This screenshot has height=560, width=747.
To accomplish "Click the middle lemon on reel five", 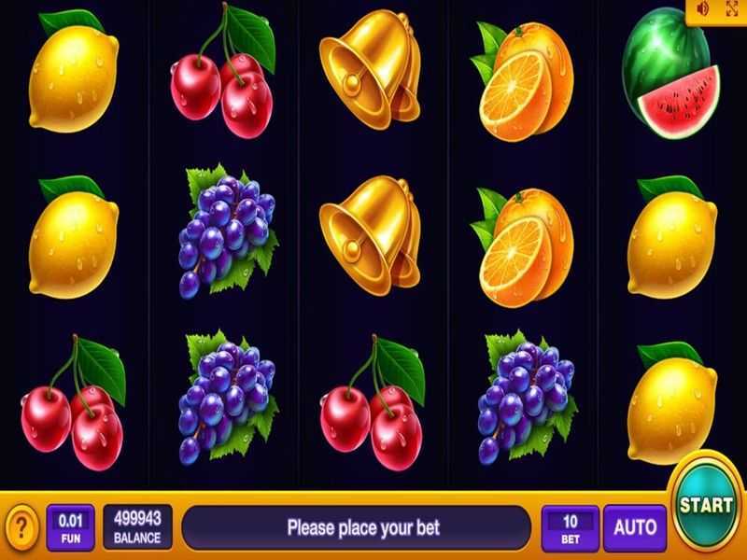I will coord(671,238).
